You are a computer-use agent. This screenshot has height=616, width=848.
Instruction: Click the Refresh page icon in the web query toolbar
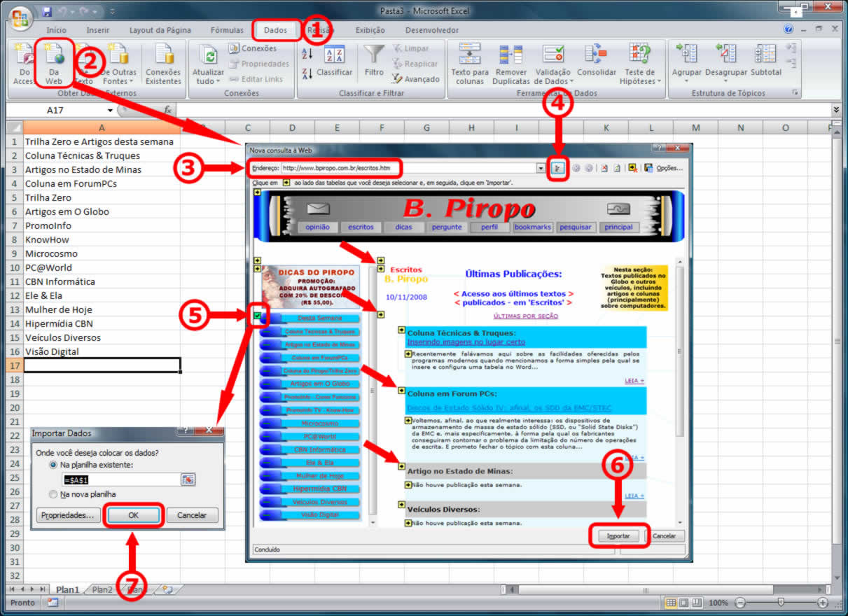(x=617, y=168)
